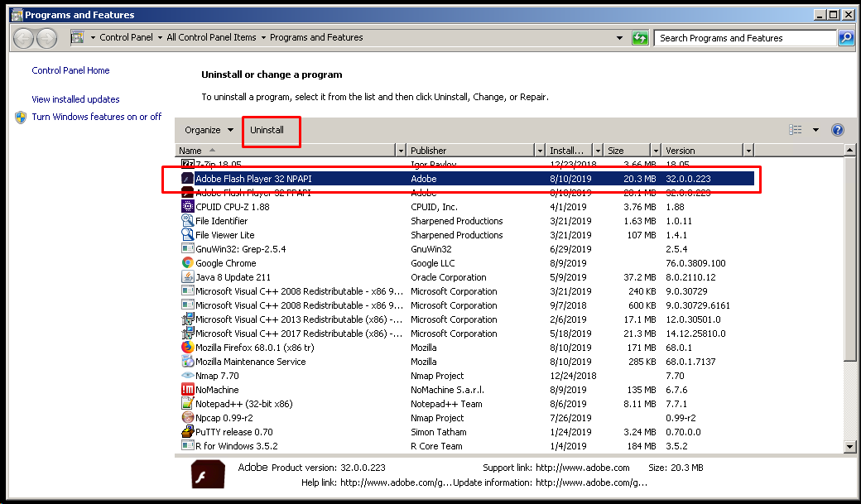
Task: Click the Back navigation arrow button
Action: click(x=24, y=38)
